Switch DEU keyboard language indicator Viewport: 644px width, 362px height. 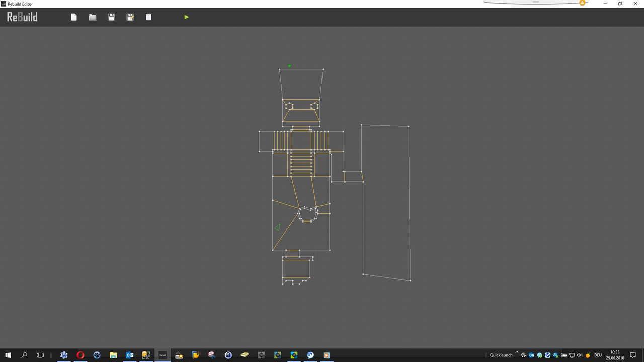point(598,355)
